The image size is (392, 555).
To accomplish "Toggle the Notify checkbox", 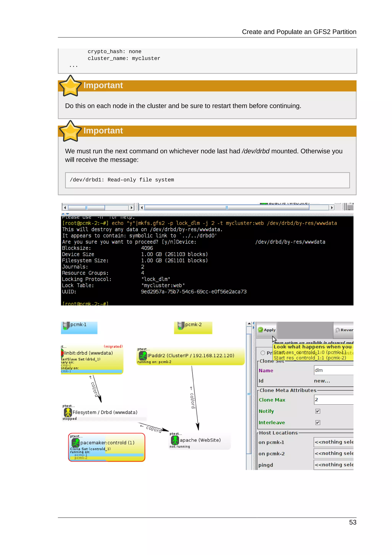I will pos(318,411).
